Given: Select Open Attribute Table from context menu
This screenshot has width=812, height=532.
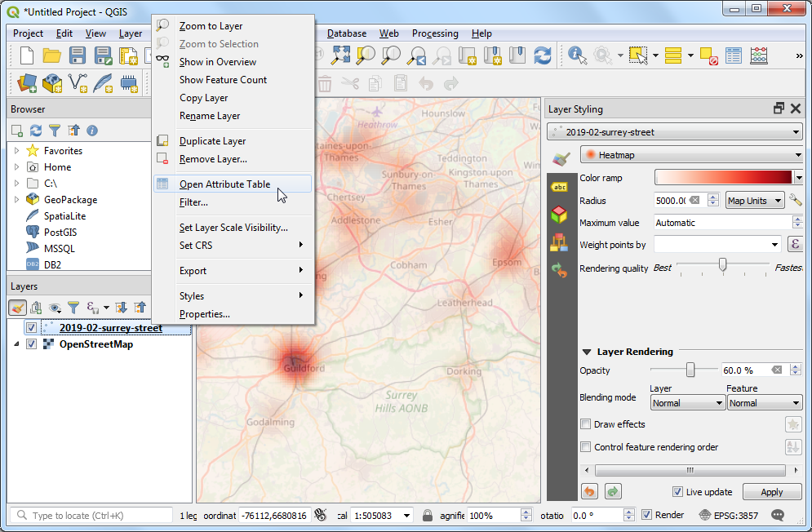Looking at the screenshot, I should [224, 184].
